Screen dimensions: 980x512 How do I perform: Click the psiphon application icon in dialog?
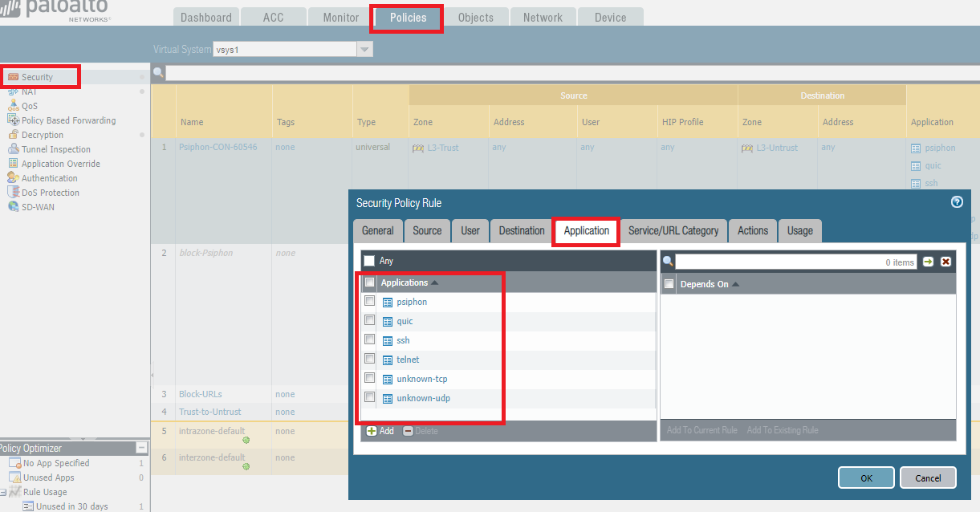[388, 303]
